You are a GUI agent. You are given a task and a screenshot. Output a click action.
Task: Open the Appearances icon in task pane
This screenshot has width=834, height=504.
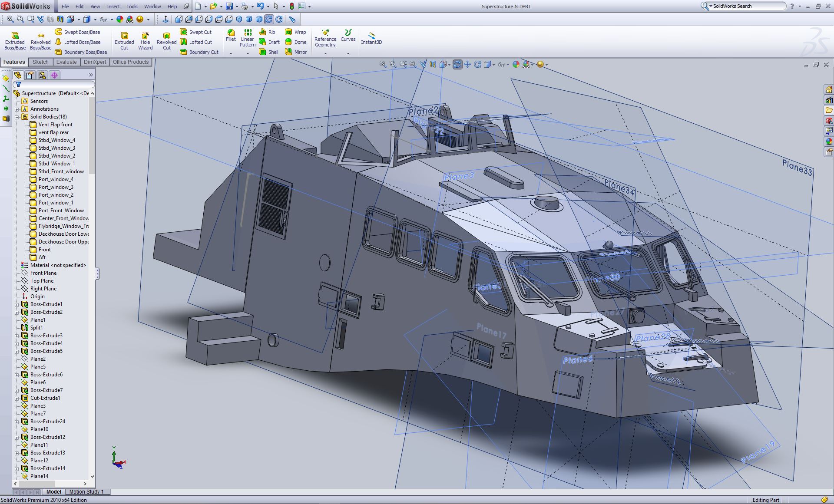pos(829,142)
